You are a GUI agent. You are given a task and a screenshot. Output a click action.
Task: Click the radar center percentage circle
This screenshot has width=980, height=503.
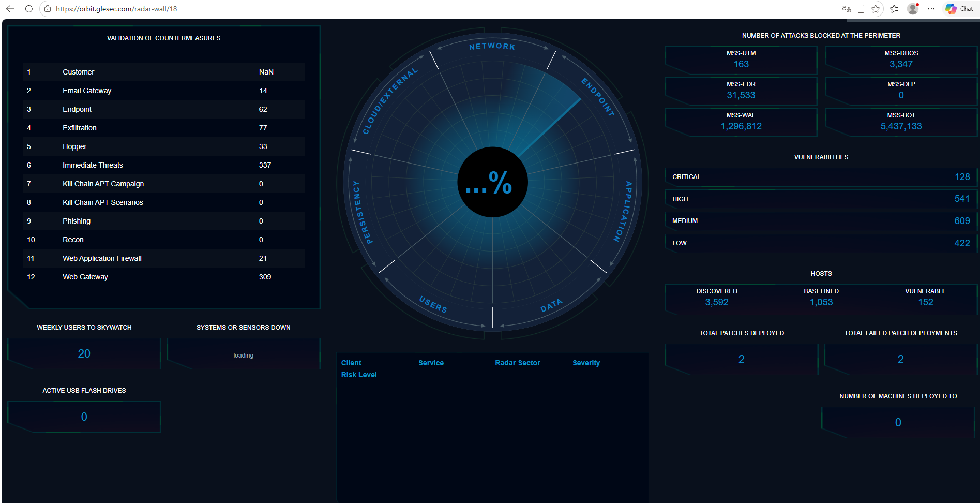pos(493,182)
